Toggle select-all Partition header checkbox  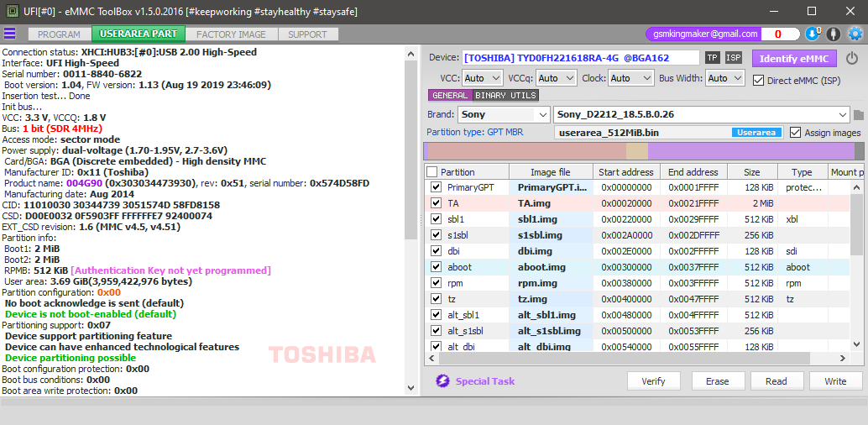pyautogui.click(x=431, y=172)
